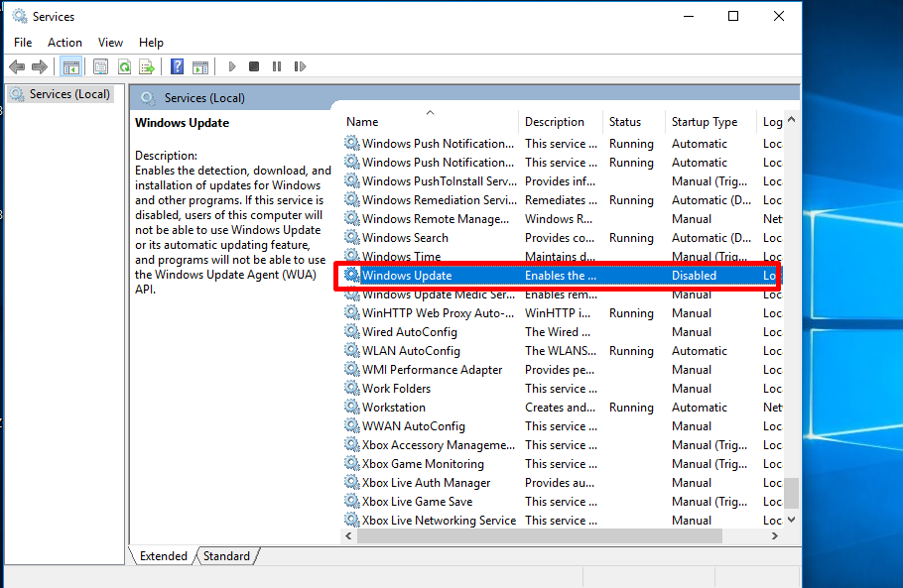Click the Pause Service icon

(x=277, y=66)
